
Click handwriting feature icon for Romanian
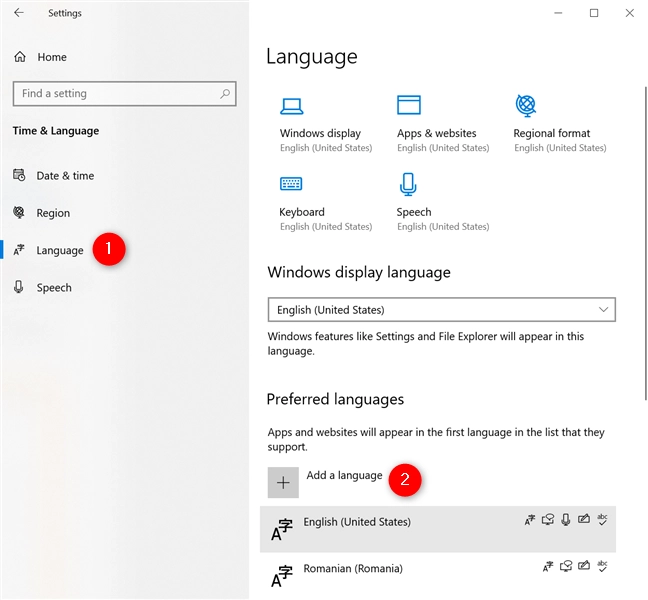click(584, 566)
